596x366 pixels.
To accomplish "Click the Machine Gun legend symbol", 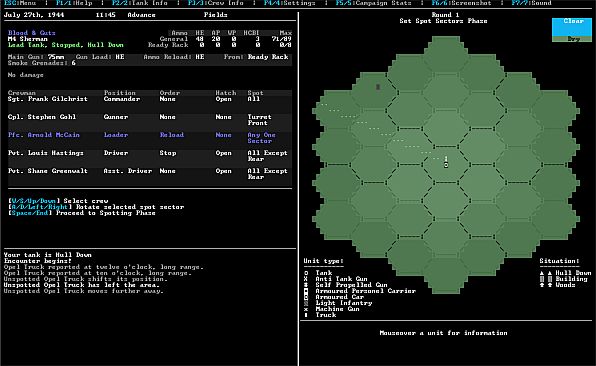I will (x=306, y=309).
